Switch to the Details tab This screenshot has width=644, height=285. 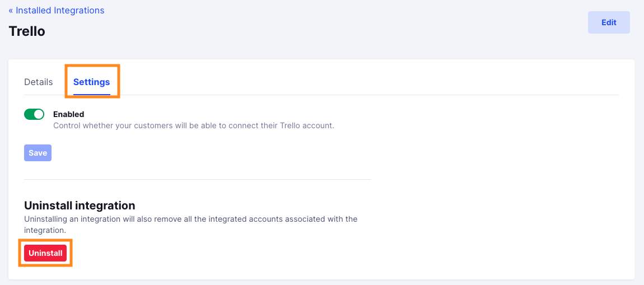39,82
